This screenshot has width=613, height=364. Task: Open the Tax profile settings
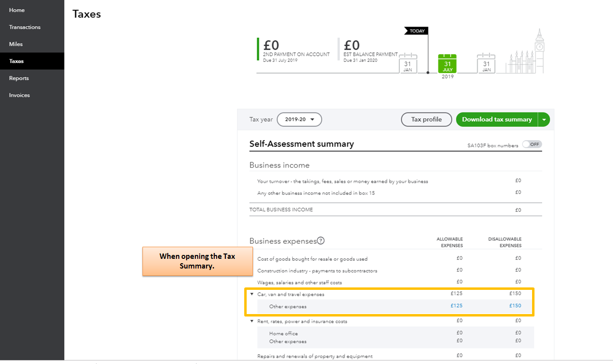coord(426,119)
